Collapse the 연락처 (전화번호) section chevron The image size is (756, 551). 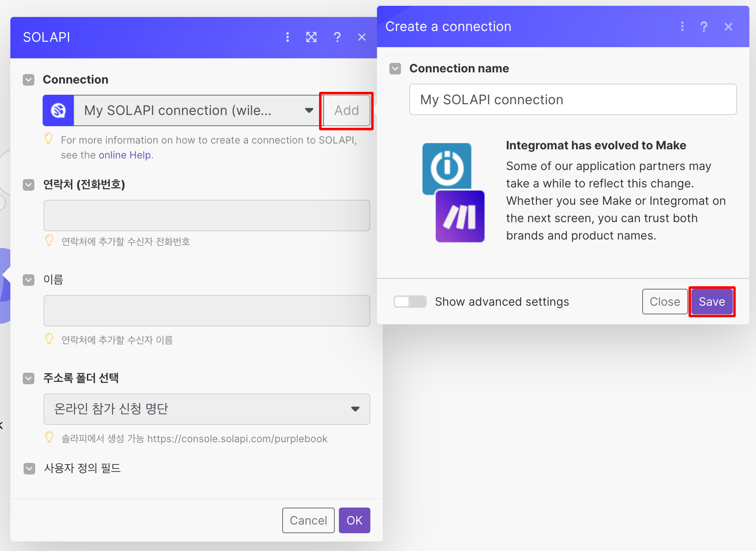(29, 185)
